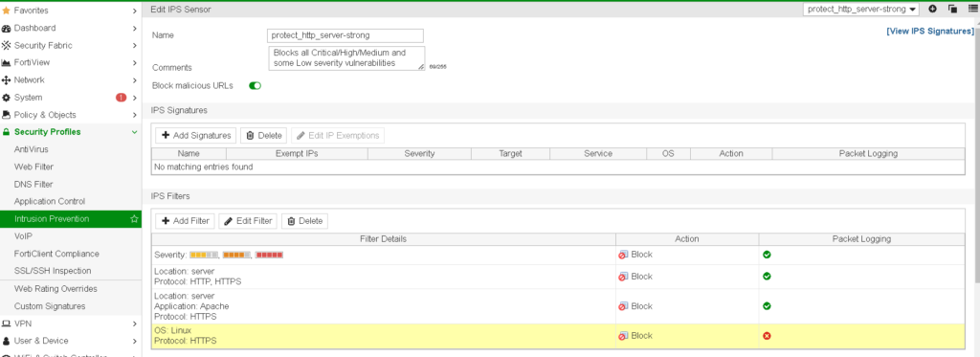This screenshot has height=357, width=980.
Task: Clone sensor using the duplicate icon
Action: coord(952,9)
